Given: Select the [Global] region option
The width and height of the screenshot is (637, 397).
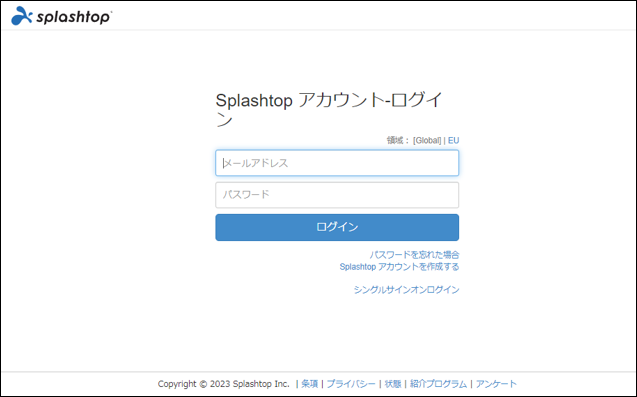Looking at the screenshot, I should point(427,141).
